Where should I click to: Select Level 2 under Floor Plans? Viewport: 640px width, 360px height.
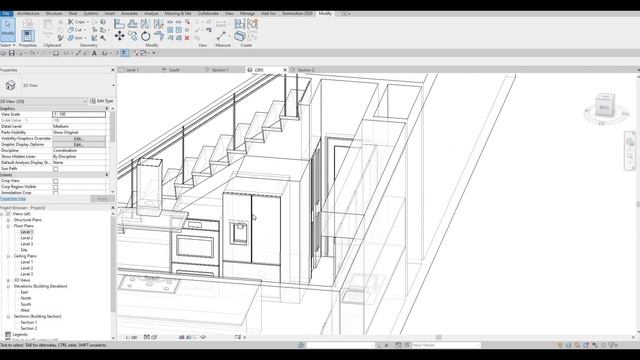tap(27, 238)
